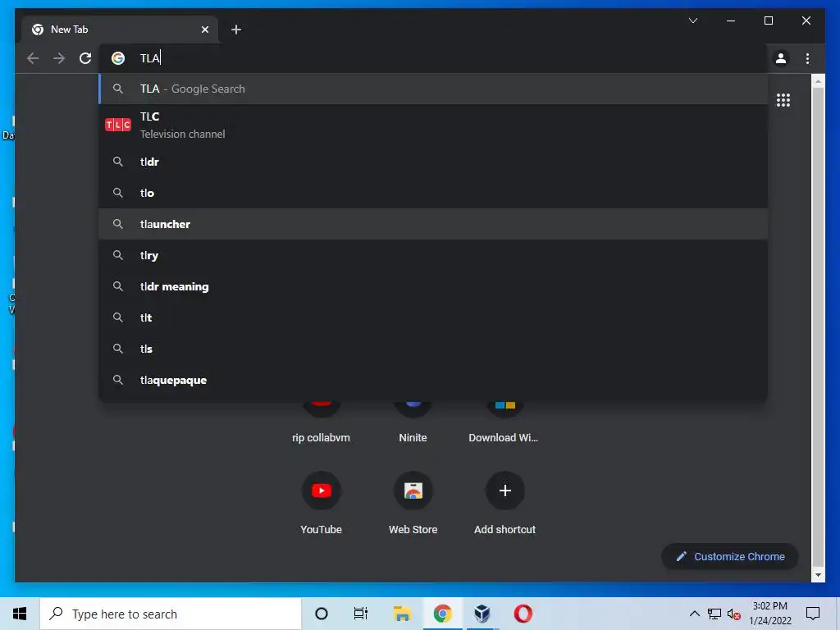
Task: Open Task View on the taskbar
Action: tap(361, 614)
